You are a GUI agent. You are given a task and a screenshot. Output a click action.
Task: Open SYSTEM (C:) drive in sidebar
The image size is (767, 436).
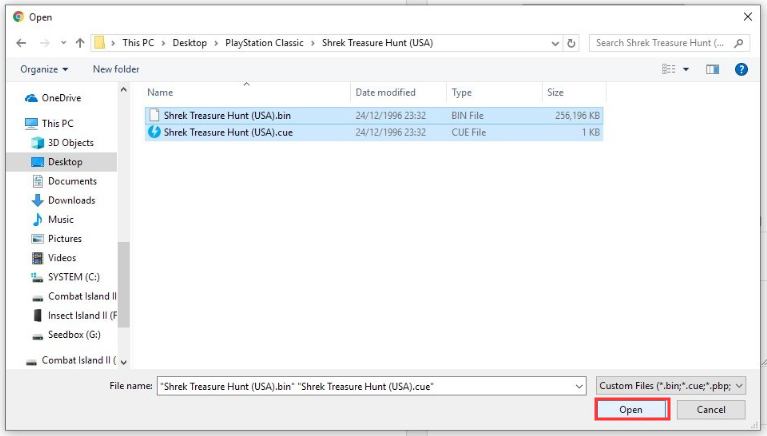click(x=73, y=277)
